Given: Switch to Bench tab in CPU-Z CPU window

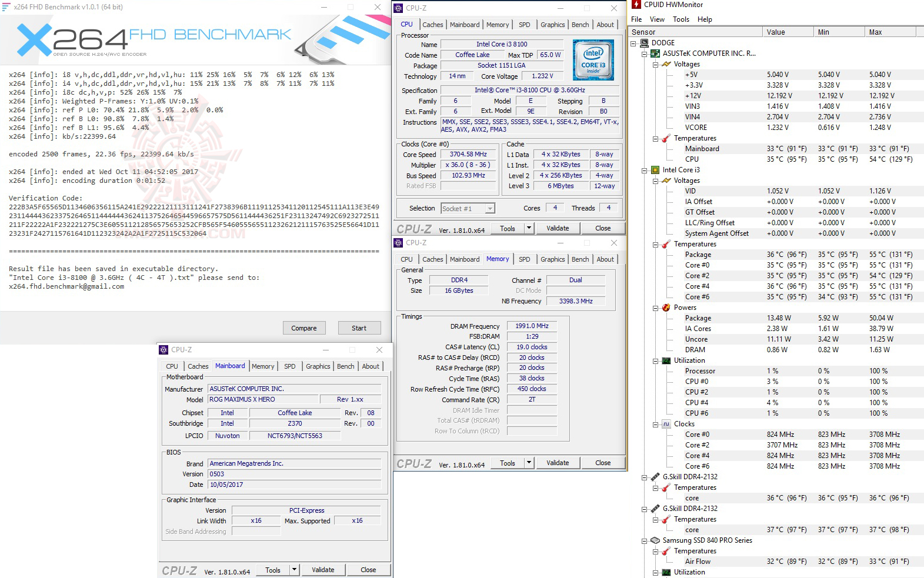Looking at the screenshot, I should 580,25.
